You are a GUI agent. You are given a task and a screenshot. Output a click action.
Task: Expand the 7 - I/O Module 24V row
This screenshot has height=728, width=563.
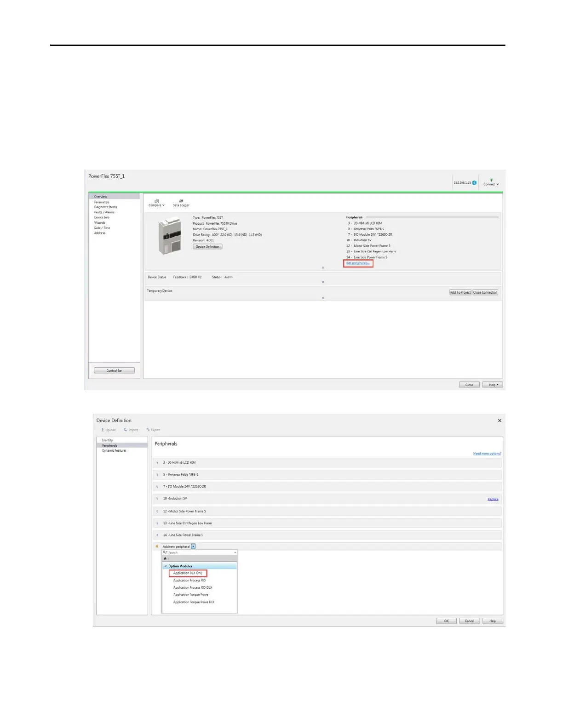(157, 486)
